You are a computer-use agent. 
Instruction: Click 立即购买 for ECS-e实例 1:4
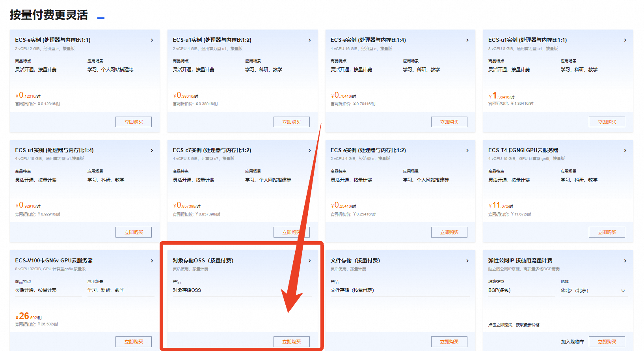[449, 122]
